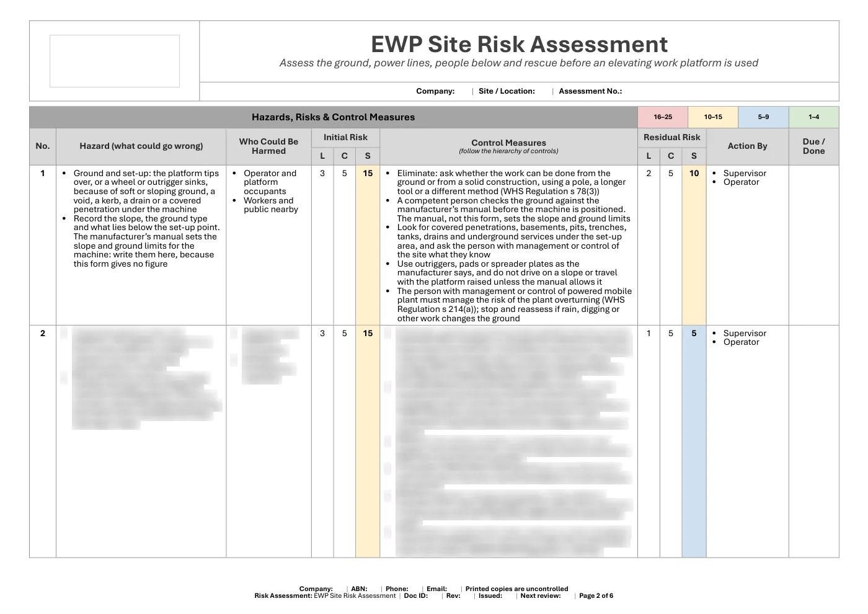The height and width of the screenshot is (614, 868).
Task: Click the "L" sub-header under Residual Risk
Action: pos(649,156)
